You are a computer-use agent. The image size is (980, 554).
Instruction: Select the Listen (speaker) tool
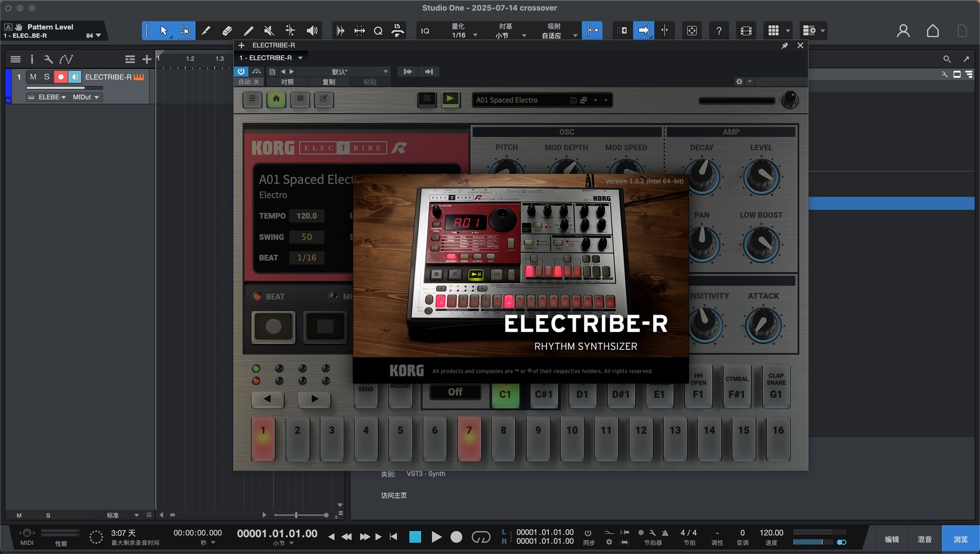tap(312, 31)
